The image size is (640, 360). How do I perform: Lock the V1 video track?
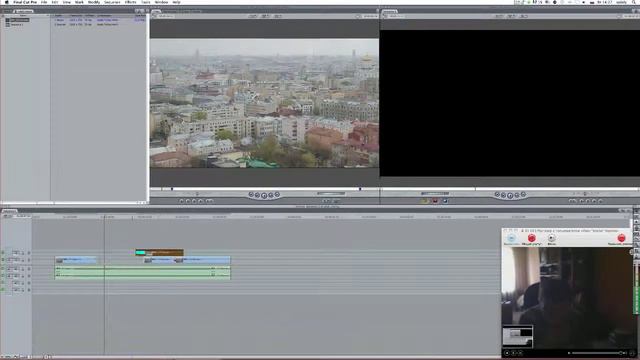point(23,260)
